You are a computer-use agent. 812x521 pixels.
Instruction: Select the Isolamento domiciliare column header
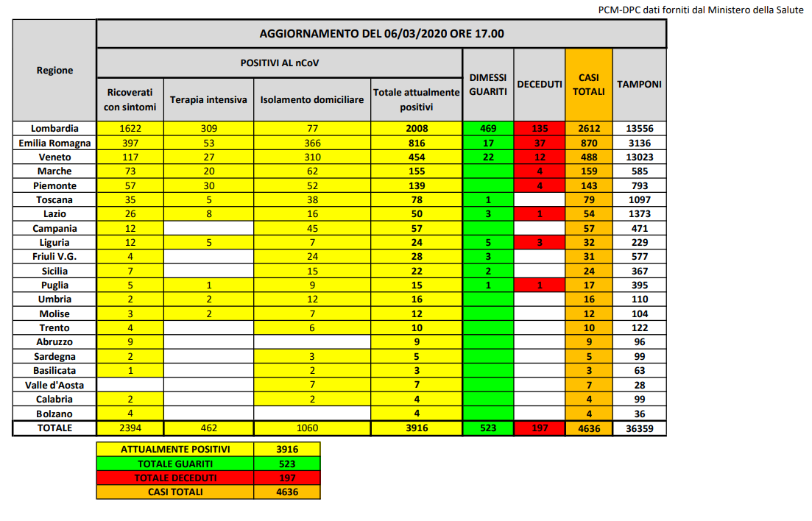[312, 99]
